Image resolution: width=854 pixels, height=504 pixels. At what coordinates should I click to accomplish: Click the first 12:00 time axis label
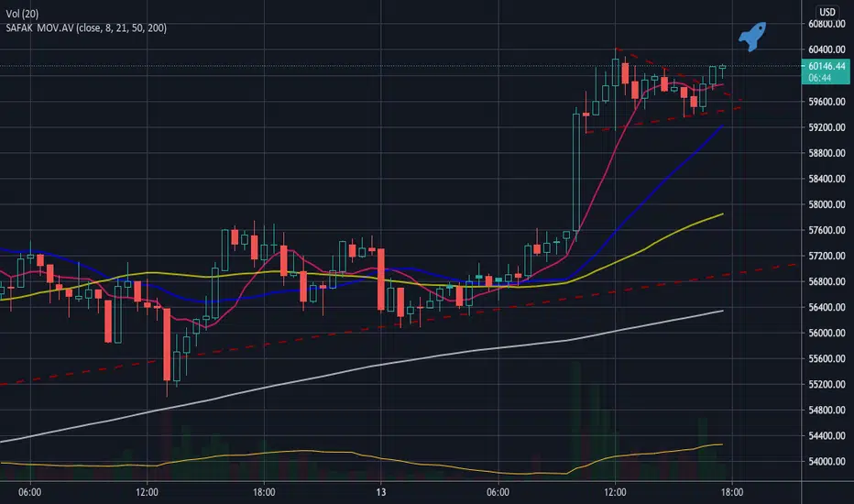147,493
